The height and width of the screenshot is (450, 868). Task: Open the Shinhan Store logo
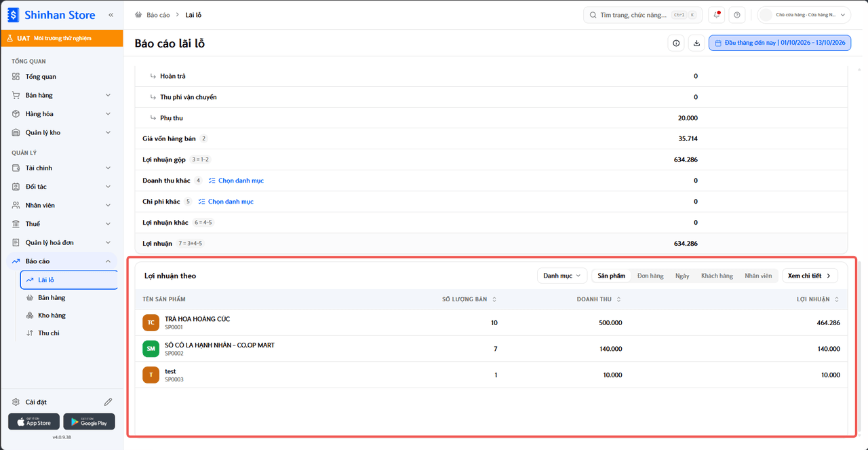pos(51,15)
